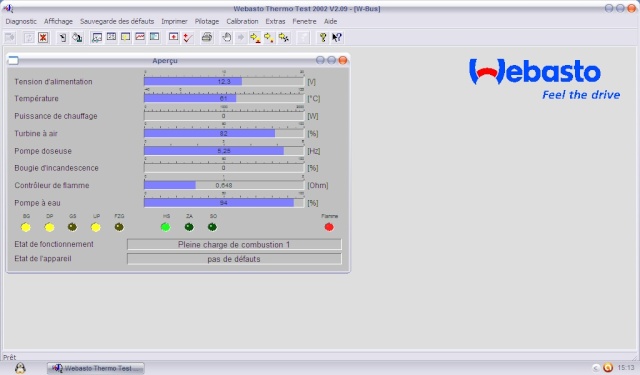Click the Pompe doseuse frequency bar
640x375 pixels.
[224, 151]
